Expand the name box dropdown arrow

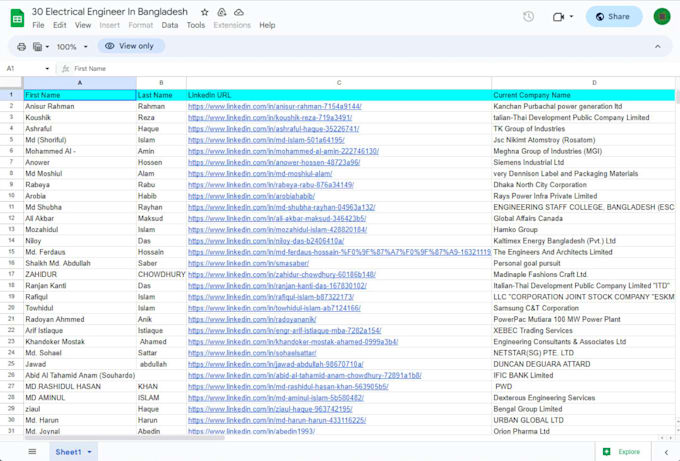(x=47, y=69)
